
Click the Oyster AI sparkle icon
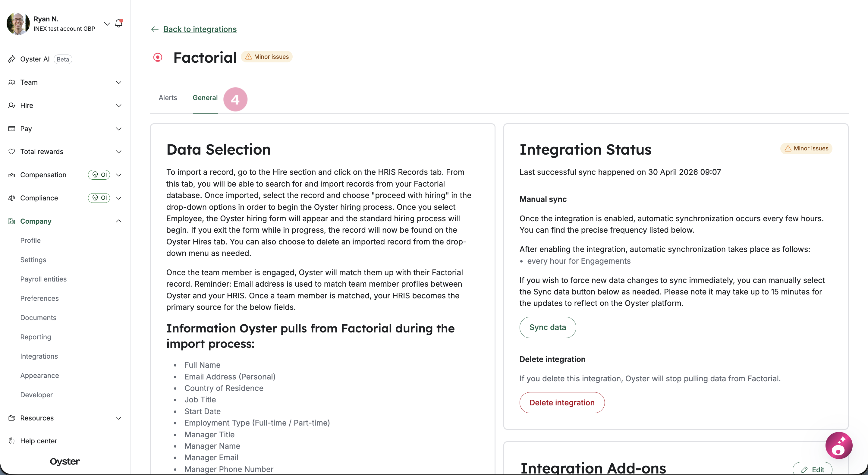[x=12, y=59]
